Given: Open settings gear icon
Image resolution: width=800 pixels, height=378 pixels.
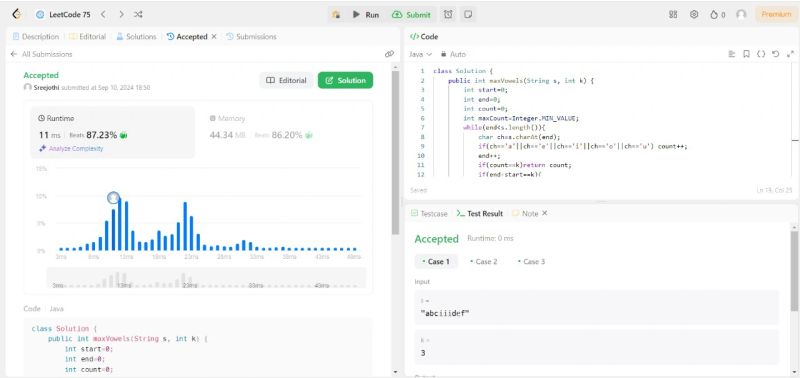Looking at the screenshot, I should (694, 15).
